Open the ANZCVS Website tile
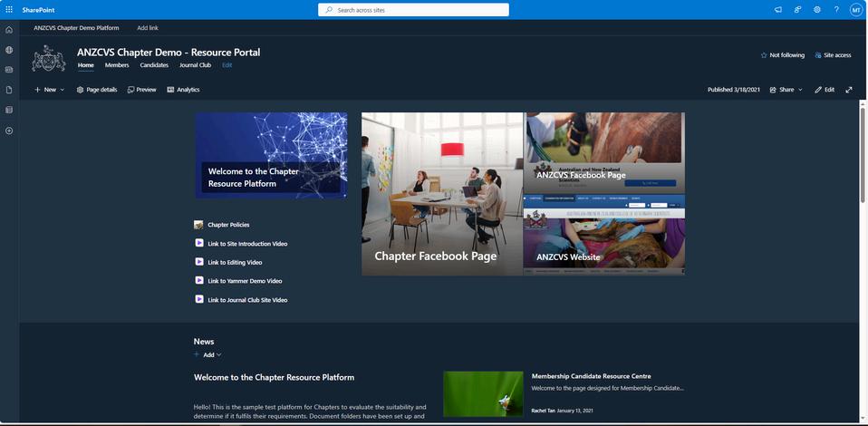This screenshot has width=868, height=426. coord(604,235)
